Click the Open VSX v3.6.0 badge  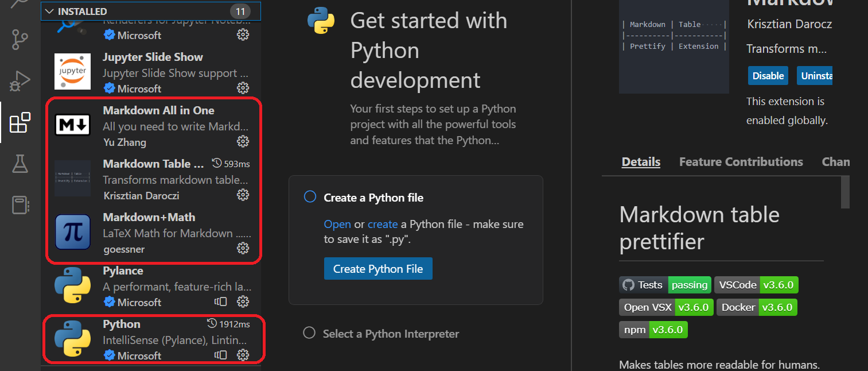pyautogui.click(x=666, y=307)
